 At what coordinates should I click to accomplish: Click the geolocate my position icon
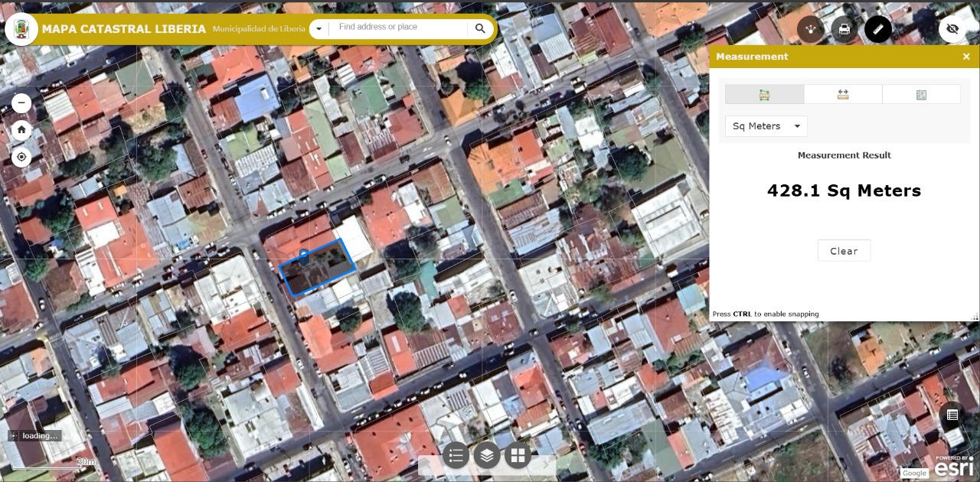pos(21,157)
